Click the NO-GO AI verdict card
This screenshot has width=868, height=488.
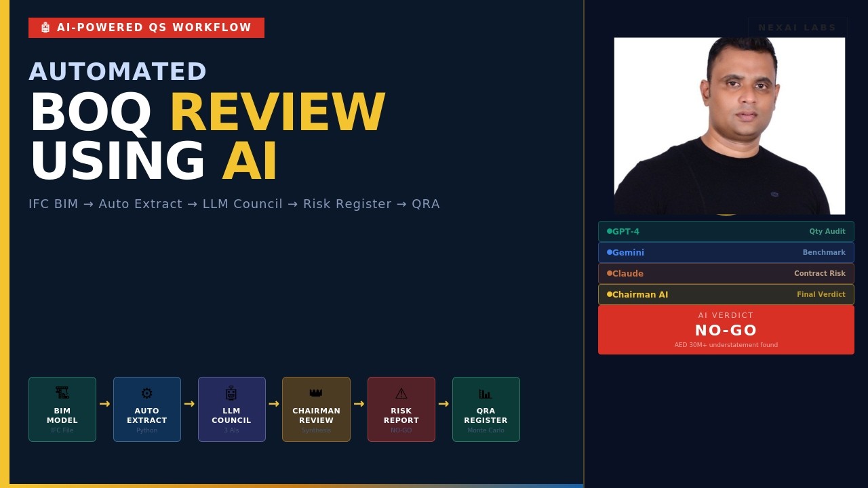tap(726, 329)
